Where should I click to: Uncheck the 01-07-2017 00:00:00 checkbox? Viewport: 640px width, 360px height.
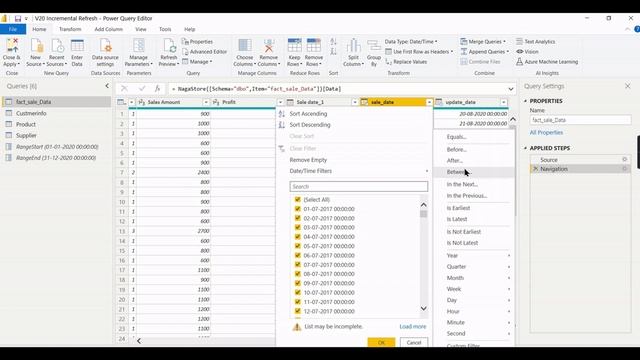298,209
